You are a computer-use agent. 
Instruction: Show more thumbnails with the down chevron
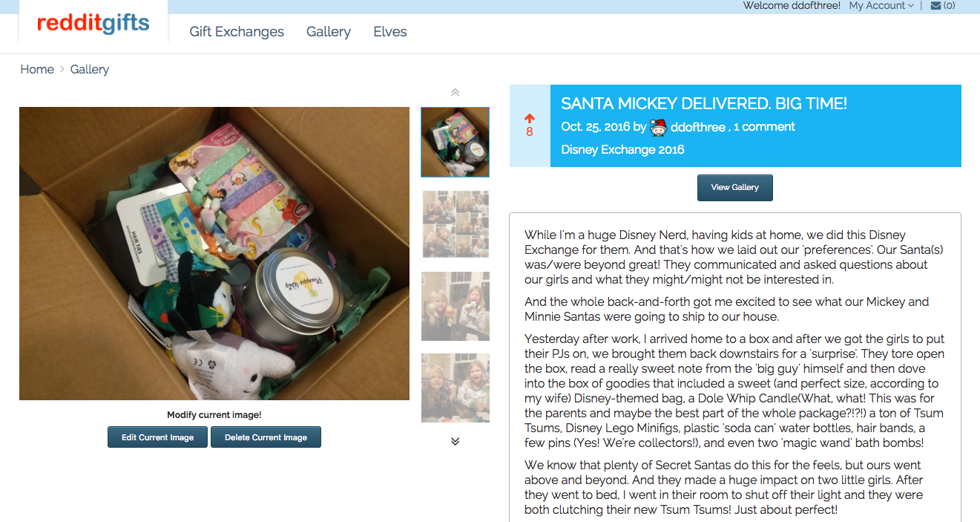pos(456,441)
